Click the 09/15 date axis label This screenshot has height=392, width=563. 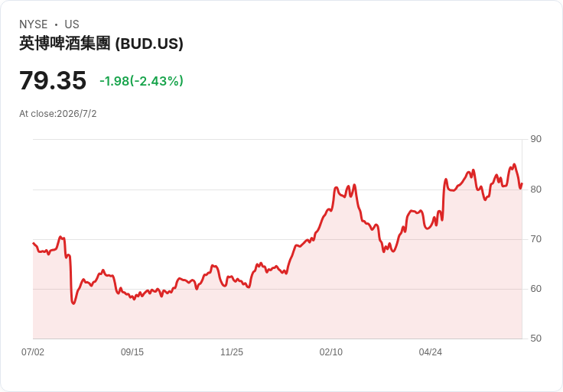coord(132,352)
